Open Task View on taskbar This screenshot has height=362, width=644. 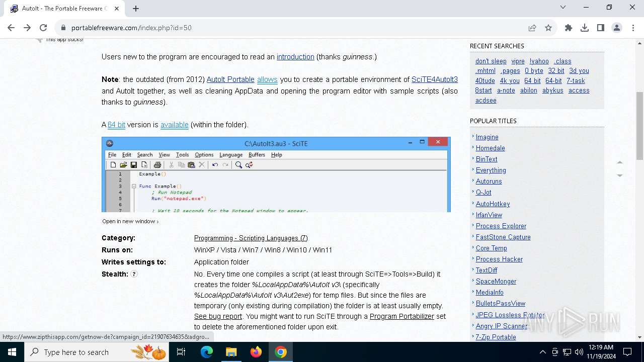pyautogui.click(x=181, y=352)
